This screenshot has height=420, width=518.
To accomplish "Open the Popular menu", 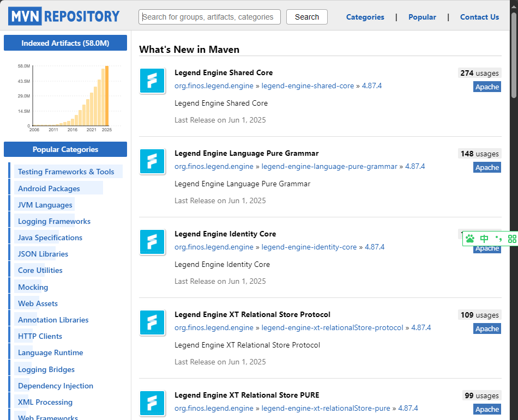I will pyautogui.click(x=422, y=17).
